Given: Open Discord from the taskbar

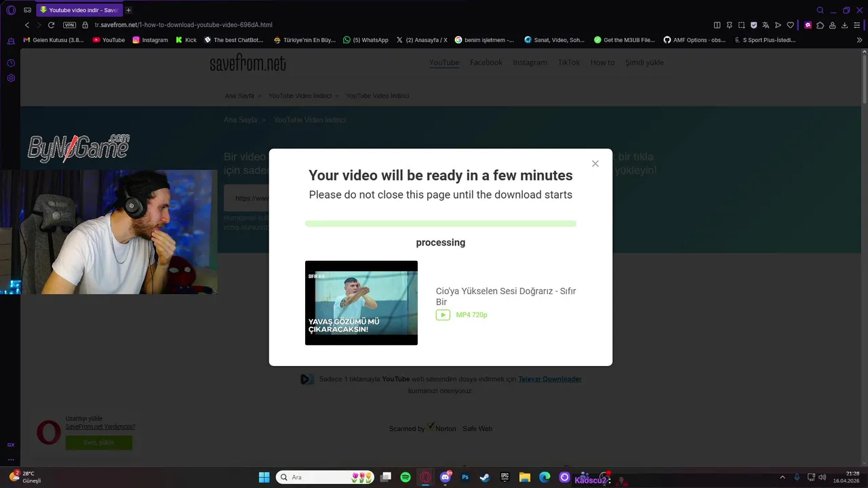Looking at the screenshot, I should [446, 477].
